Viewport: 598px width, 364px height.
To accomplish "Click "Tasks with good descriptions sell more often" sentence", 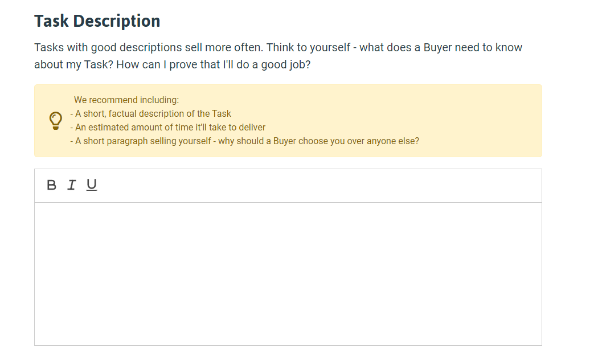I will point(149,48).
